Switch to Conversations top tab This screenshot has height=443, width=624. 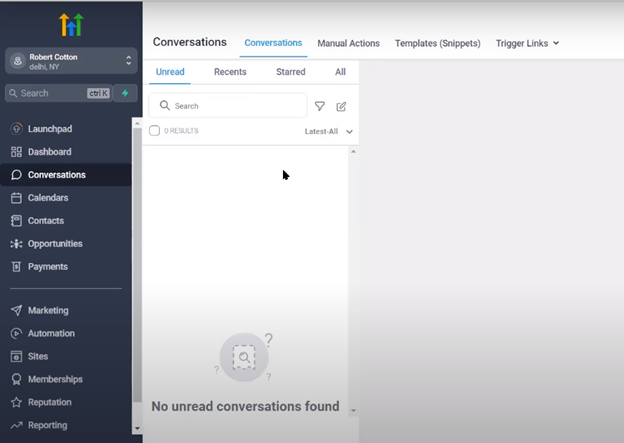pos(273,43)
